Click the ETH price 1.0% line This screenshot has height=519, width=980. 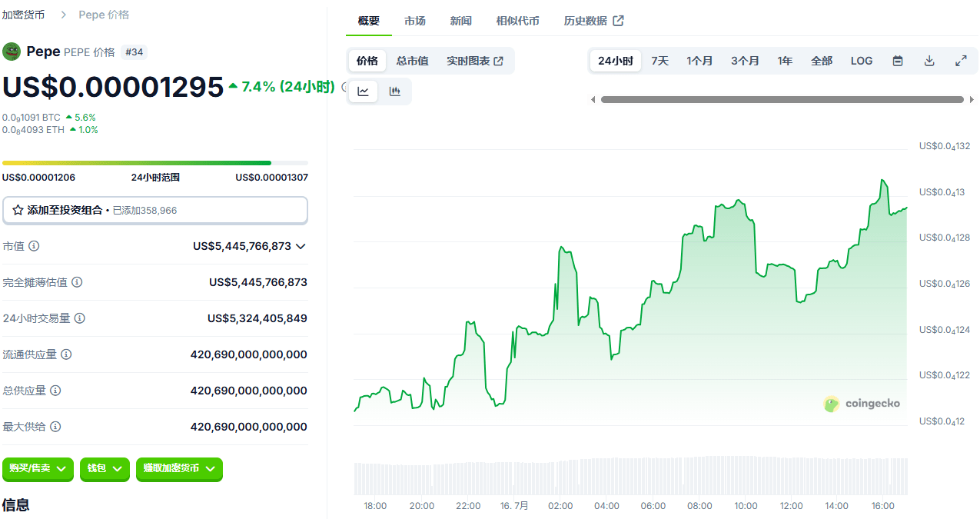click(x=50, y=130)
